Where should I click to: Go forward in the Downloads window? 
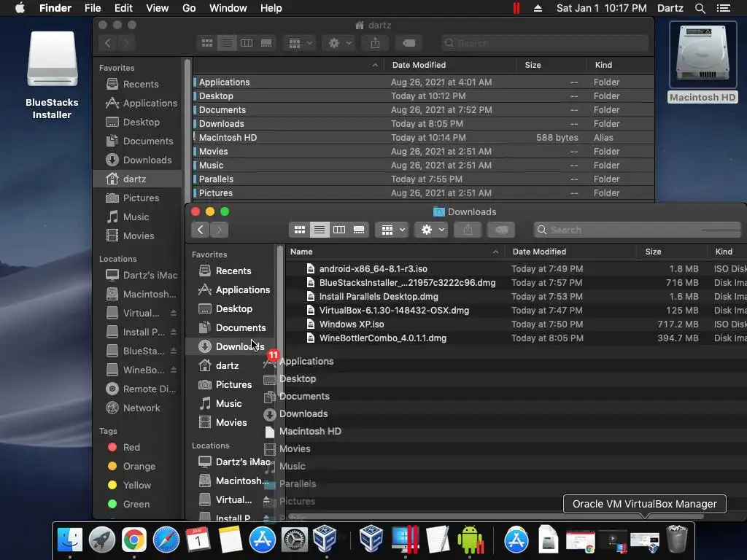[219, 230]
